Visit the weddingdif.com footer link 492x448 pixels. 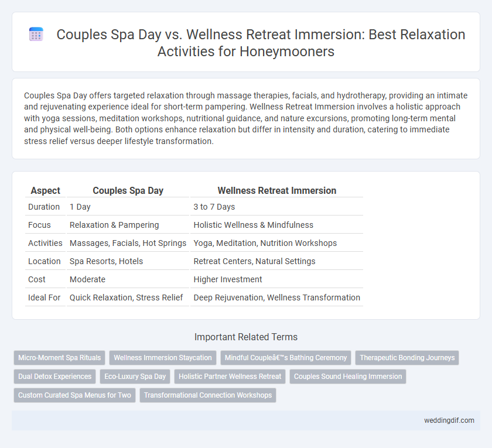click(x=449, y=420)
